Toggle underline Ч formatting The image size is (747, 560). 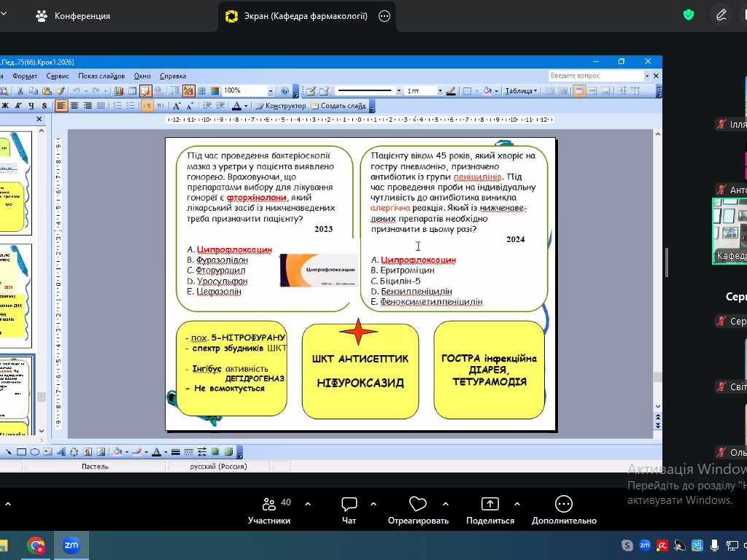tap(31, 106)
